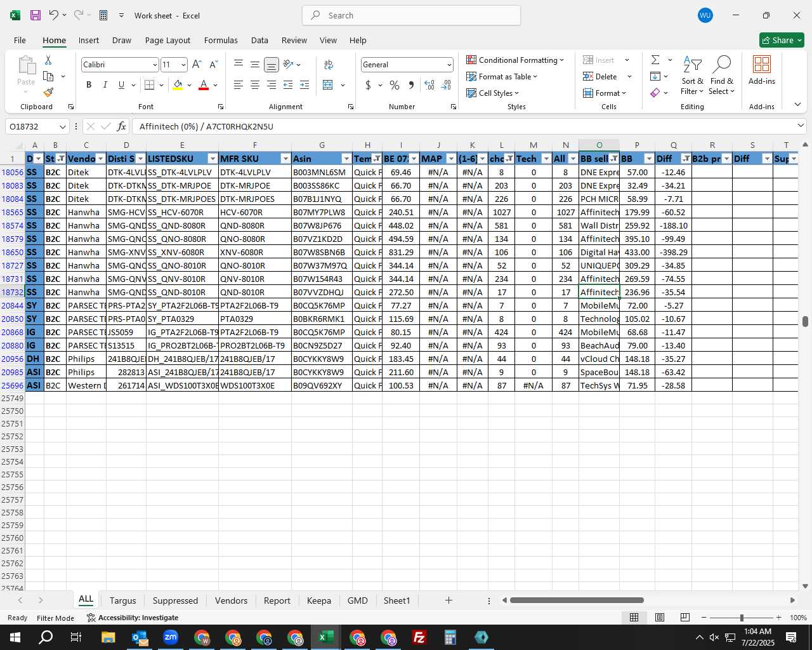Viewport: 812px width, 650px height.
Task: Expand Conditional Formatting menu
Action: coord(514,60)
